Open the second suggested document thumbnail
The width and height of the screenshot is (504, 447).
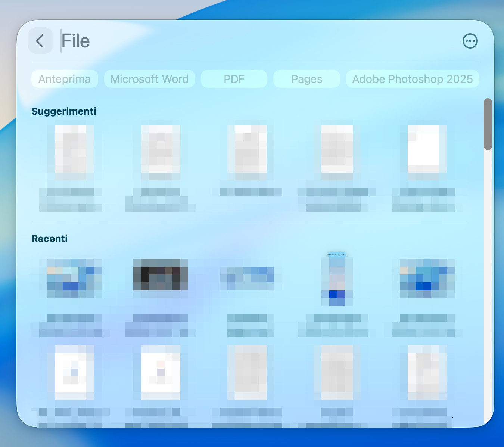tap(161, 149)
